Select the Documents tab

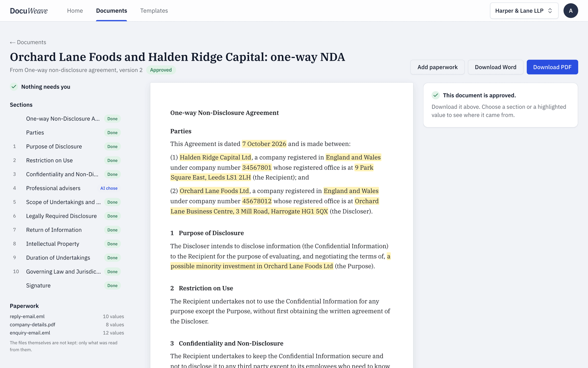tap(111, 11)
